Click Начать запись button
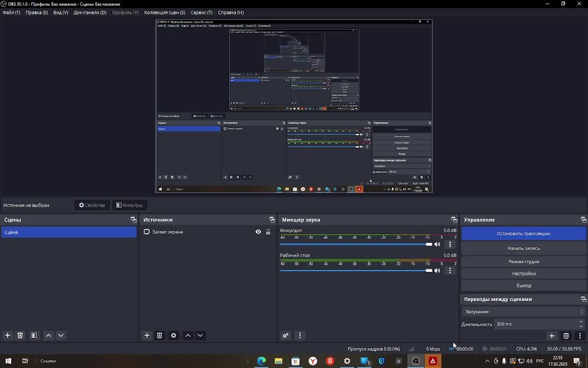 [x=524, y=248]
